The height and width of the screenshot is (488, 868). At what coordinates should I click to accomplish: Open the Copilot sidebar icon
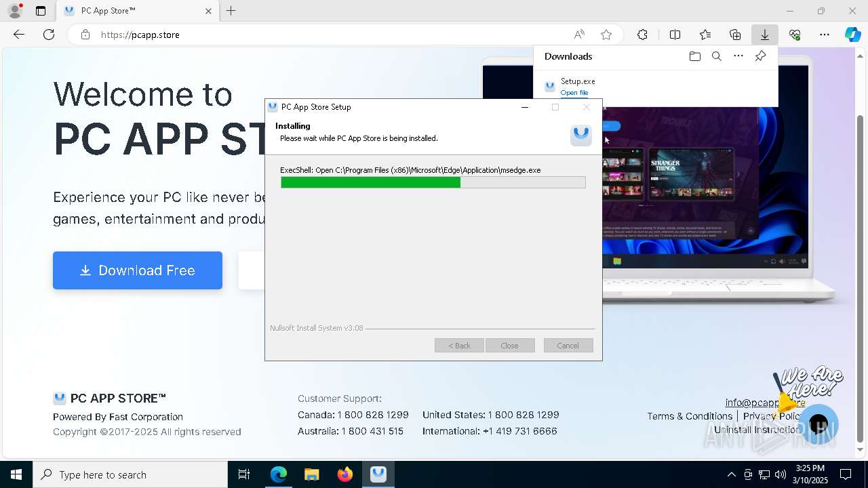coord(852,35)
